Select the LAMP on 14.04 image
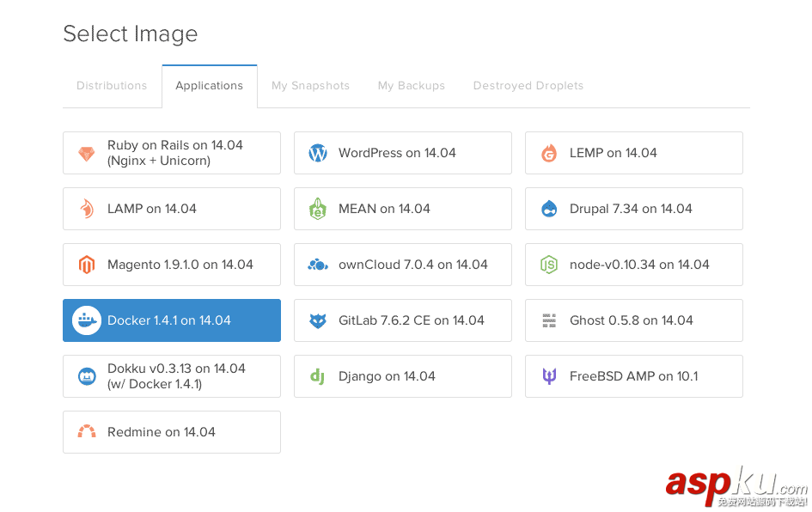This screenshot has width=812, height=512. pyautogui.click(x=172, y=209)
